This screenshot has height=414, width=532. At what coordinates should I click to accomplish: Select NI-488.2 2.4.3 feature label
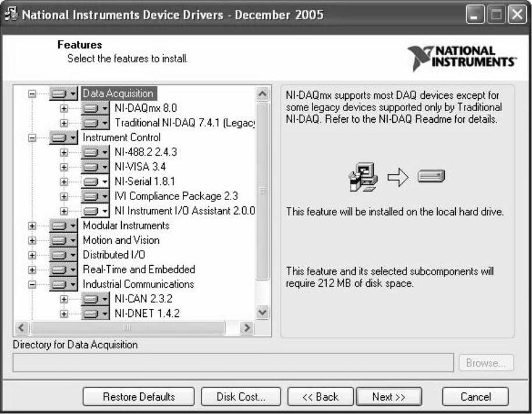pyautogui.click(x=146, y=152)
